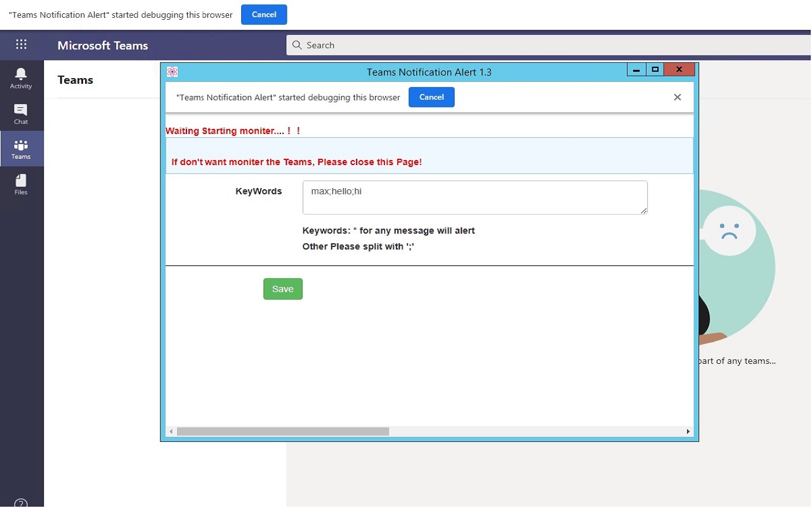
Task: Maximize the Teams Notification Alert window
Action: tap(655, 70)
